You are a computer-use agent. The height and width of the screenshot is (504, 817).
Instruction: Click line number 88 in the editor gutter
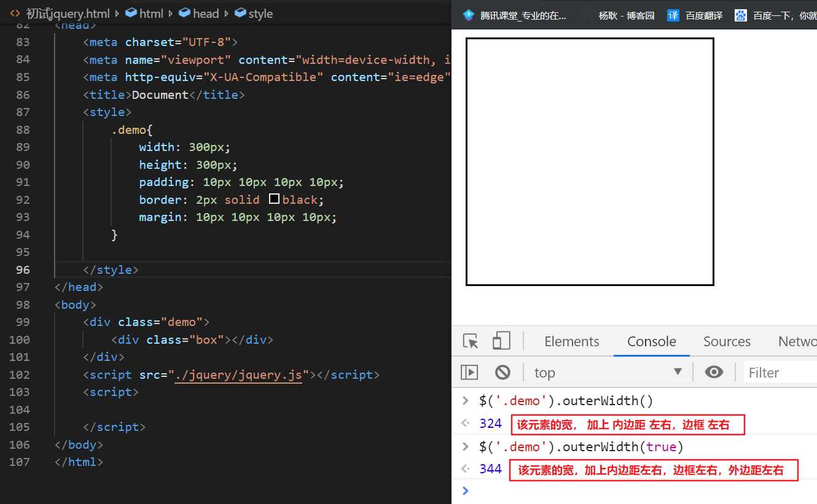[x=23, y=130]
